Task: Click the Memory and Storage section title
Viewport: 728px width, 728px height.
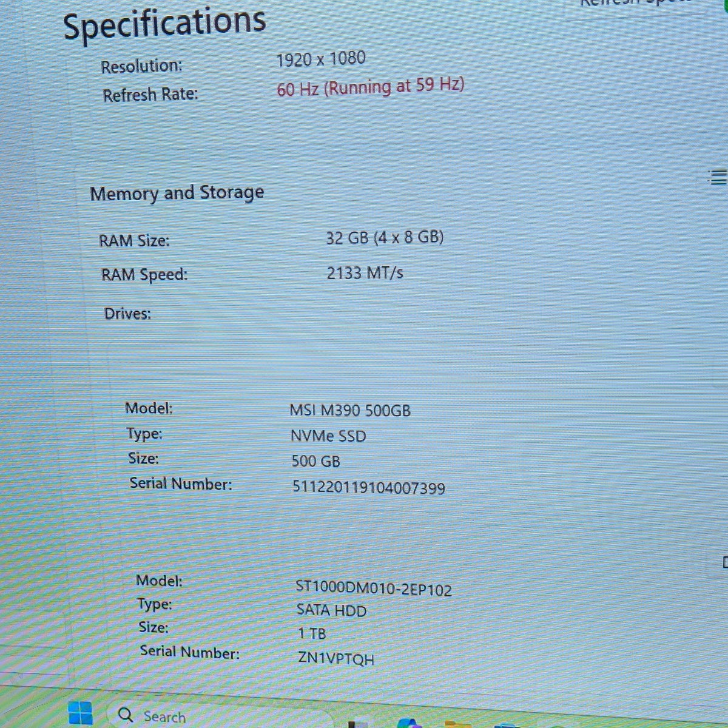Action: click(x=177, y=194)
